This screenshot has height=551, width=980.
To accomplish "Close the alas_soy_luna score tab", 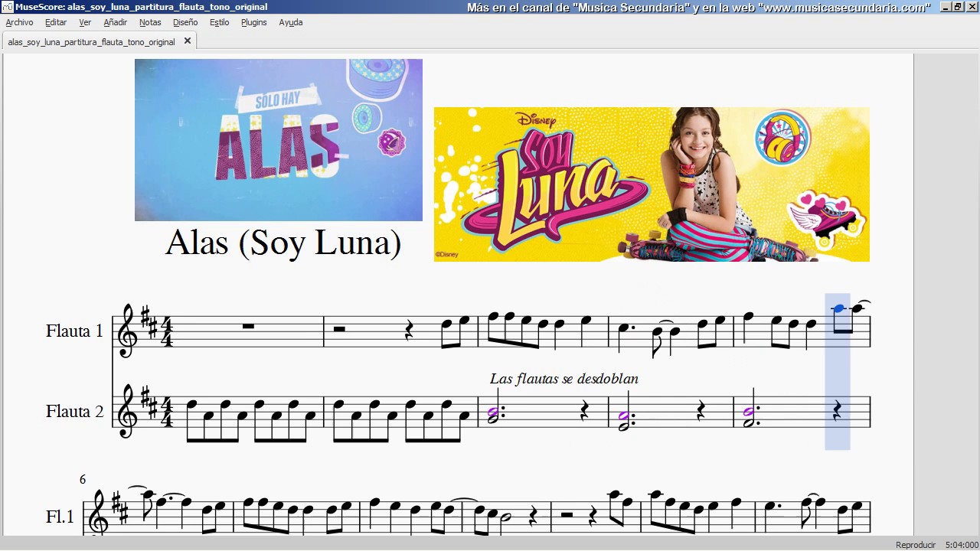I will point(188,41).
